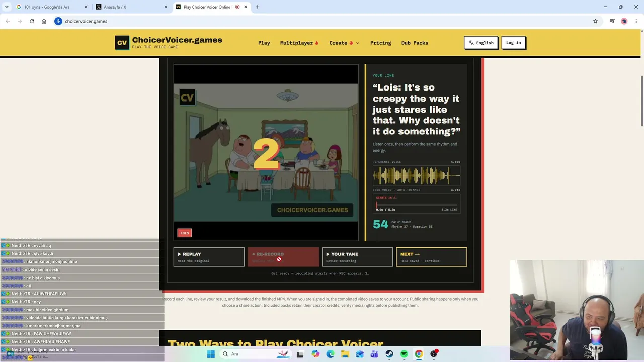Open Microsoft Edge from the taskbar
The height and width of the screenshot is (362, 644).
pos(330,354)
